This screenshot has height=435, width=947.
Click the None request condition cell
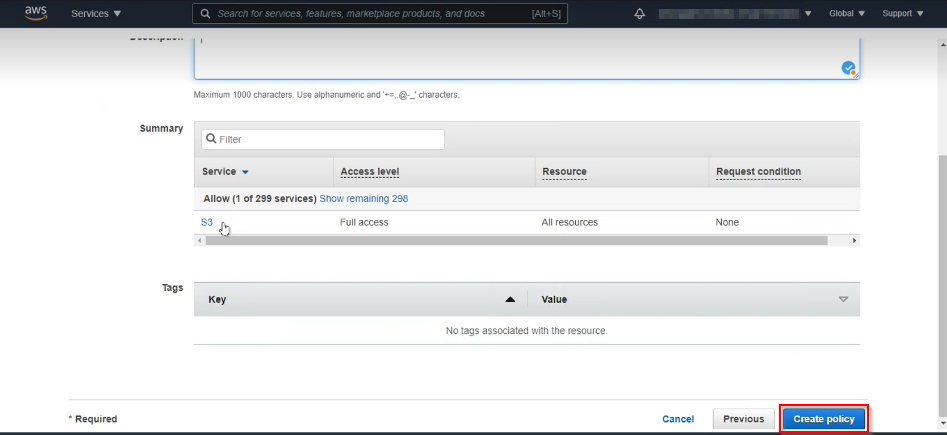point(727,222)
